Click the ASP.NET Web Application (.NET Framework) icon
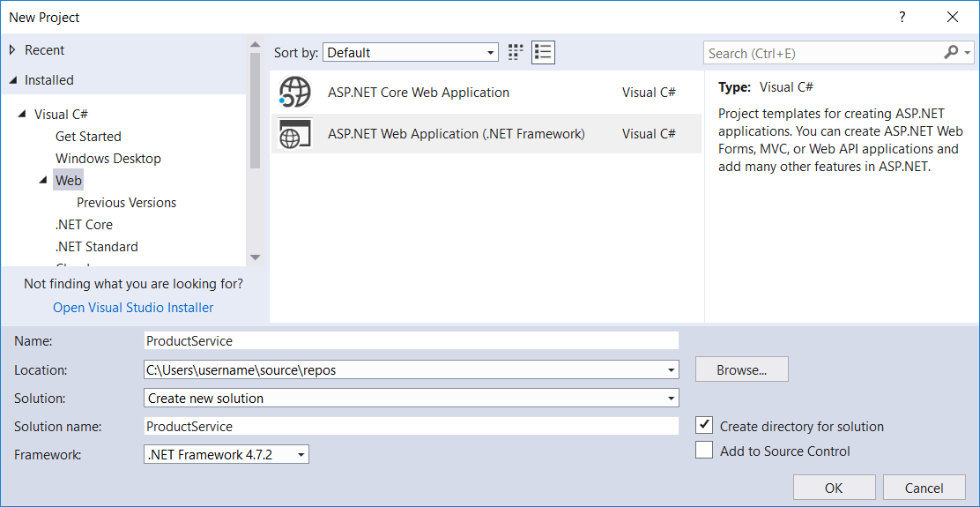980x507 pixels. tap(294, 134)
